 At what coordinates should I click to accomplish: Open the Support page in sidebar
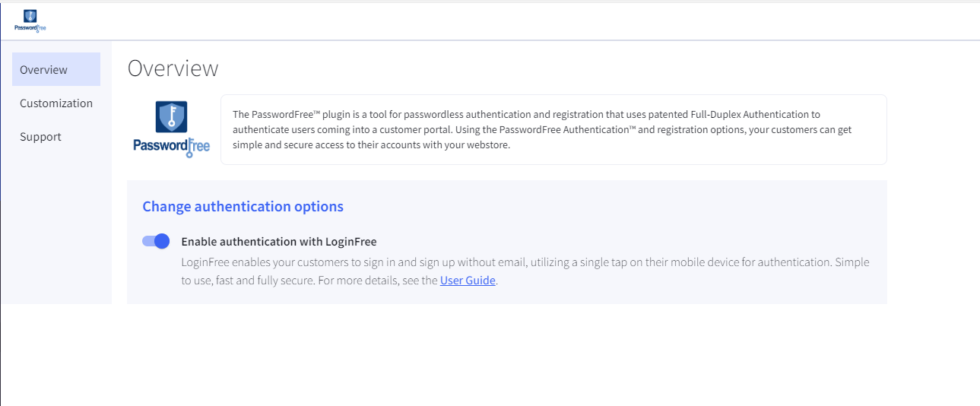[41, 137]
